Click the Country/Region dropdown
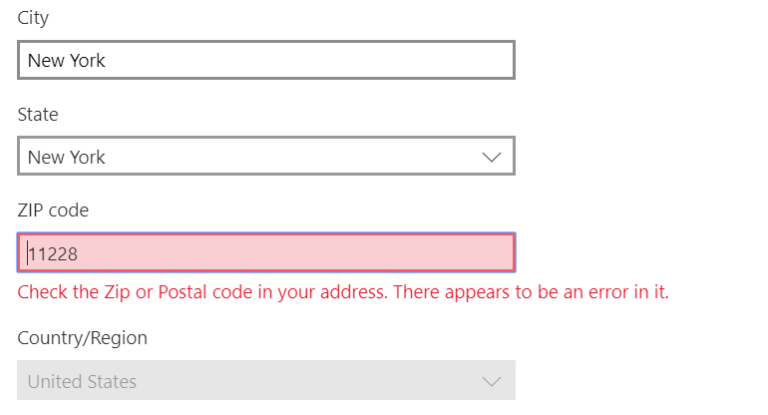Screen dimensions: 768x415 pos(266,381)
